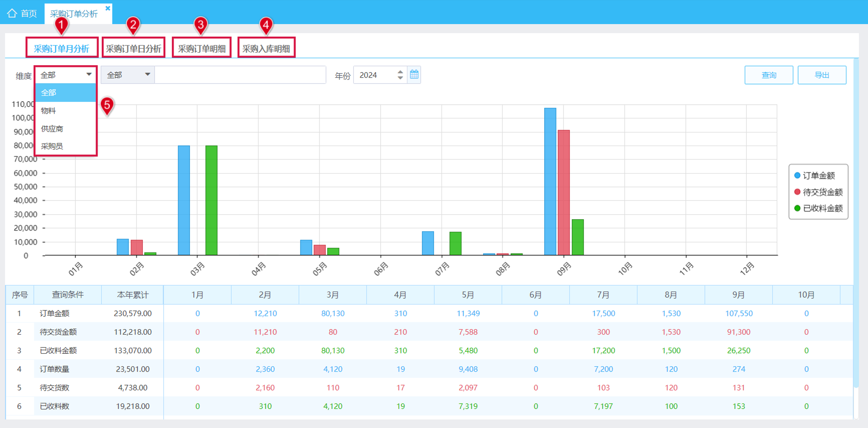The height and width of the screenshot is (428, 868).
Task: Choose 采购员 in the dimension list
Action: click(66, 146)
